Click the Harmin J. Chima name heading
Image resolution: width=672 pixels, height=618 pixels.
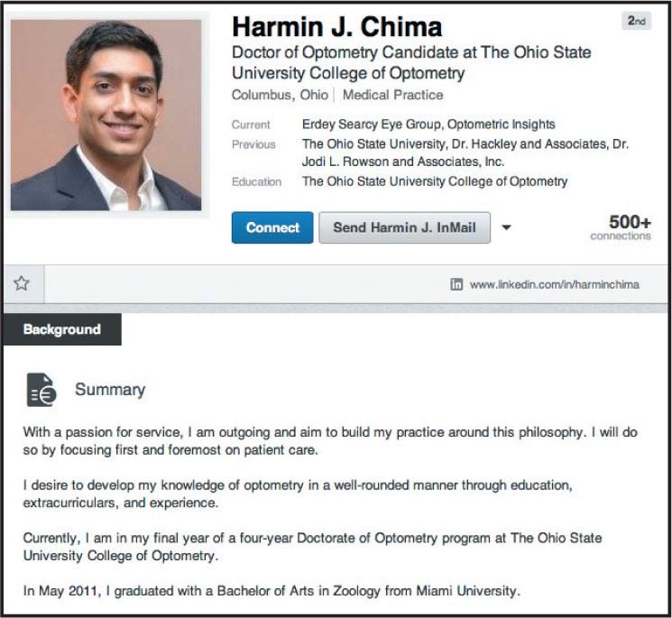point(336,27)
